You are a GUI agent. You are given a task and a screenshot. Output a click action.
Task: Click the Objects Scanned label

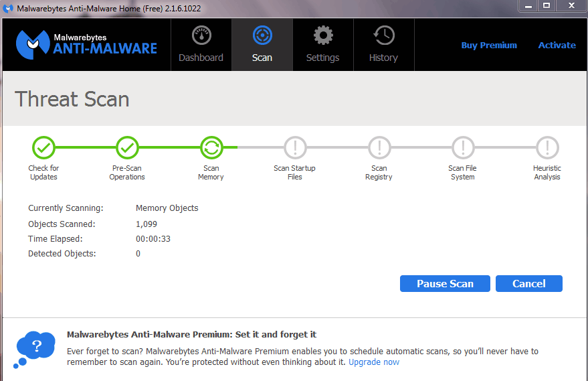pos(62,224)
